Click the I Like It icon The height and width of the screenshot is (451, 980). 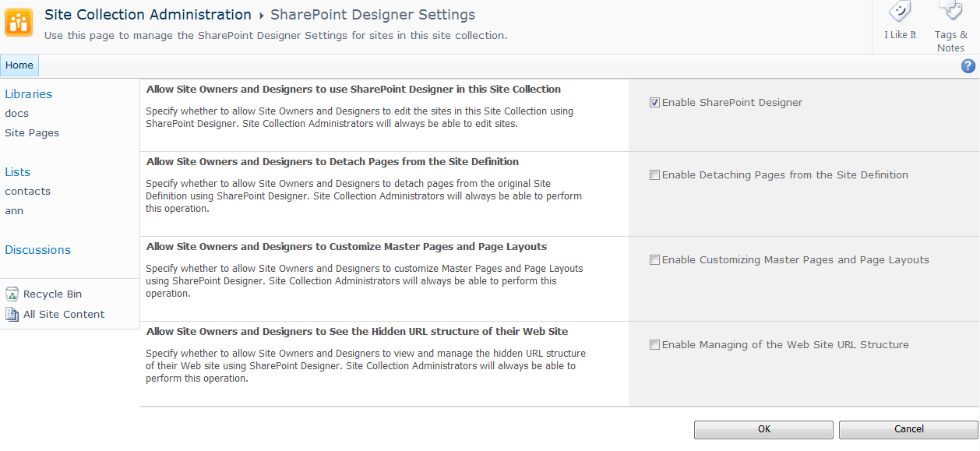pyautogui.click(x=901, y=12)
